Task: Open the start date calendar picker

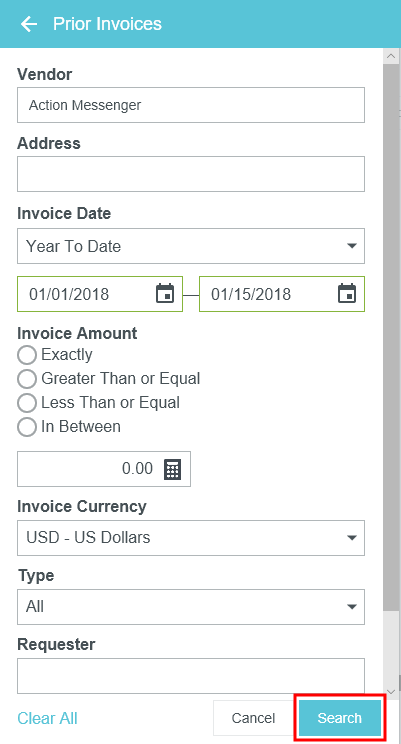Action: tap(165, 294)
